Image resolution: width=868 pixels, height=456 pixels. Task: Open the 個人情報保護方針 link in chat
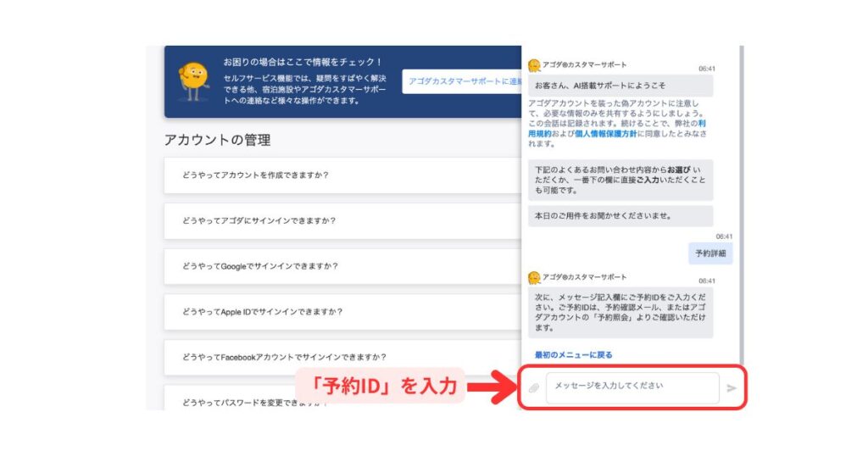click(605, 133)
